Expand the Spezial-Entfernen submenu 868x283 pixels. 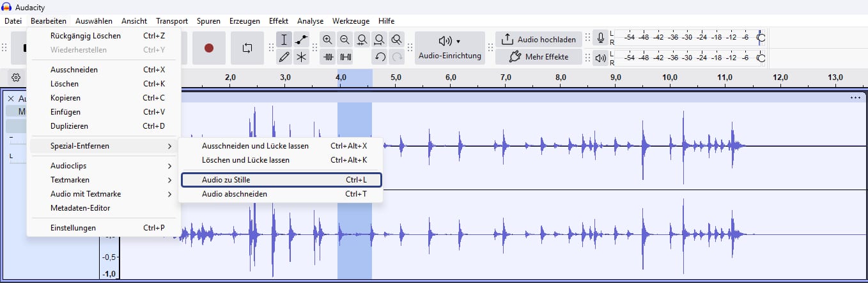[104, 146]
